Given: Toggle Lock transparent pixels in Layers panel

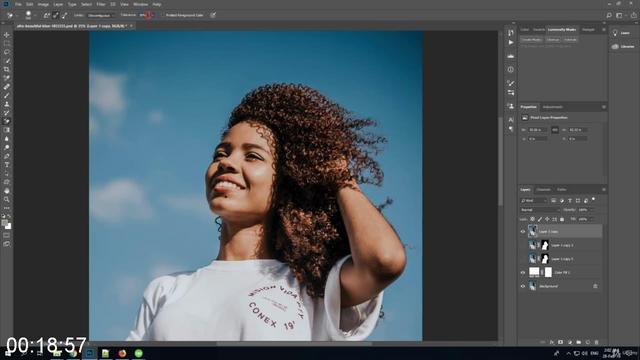Looking at the screenshot, I should point(532,219).
